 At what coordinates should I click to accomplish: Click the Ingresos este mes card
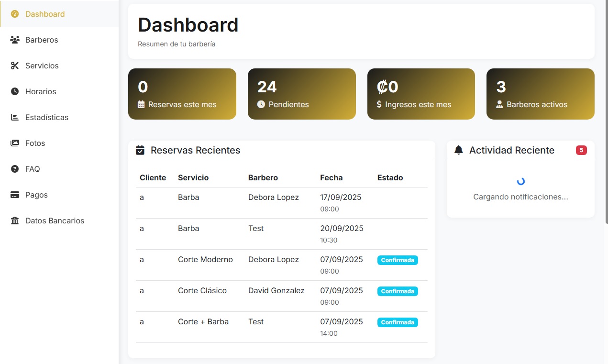coord(421,94)
